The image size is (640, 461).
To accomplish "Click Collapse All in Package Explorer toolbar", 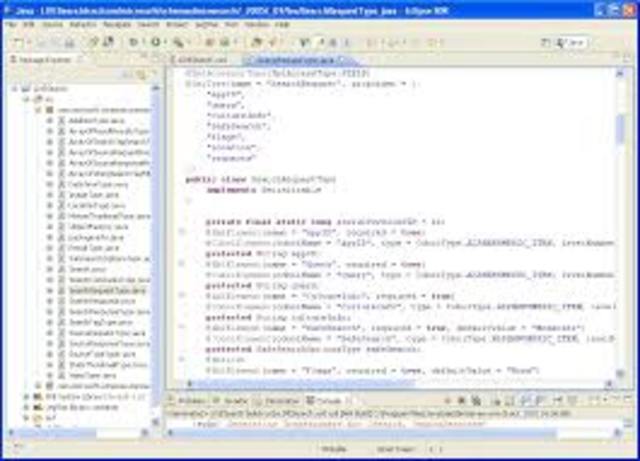I will point(128,74).
